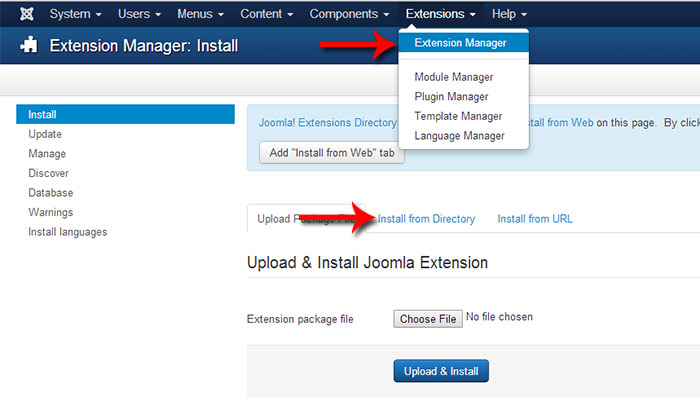Expand the Components menu
Image resolution: width=700 pixels, height=397 pixels.
coord(349,14)
